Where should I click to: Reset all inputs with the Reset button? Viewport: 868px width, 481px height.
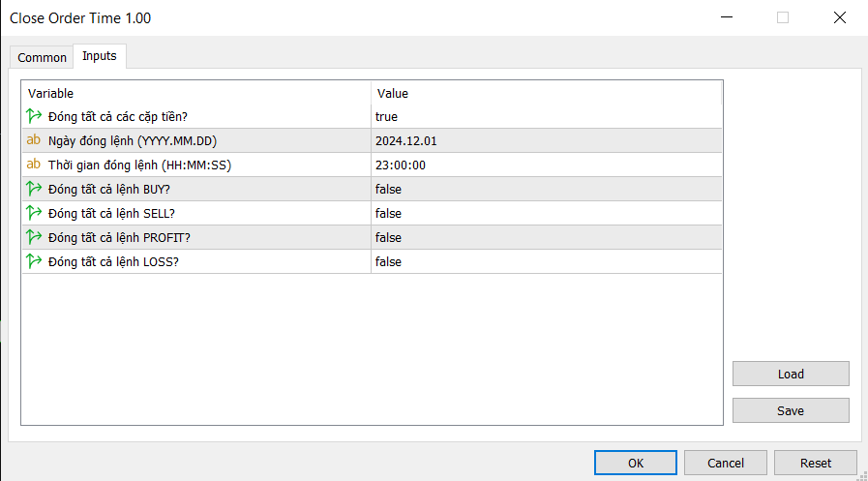[x=816, y=463]
